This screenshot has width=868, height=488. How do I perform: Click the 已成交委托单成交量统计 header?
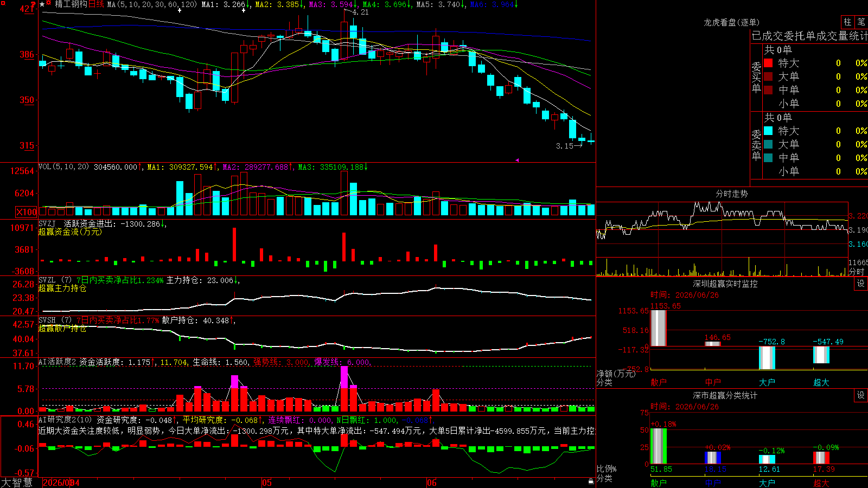(x=809, y=36)
